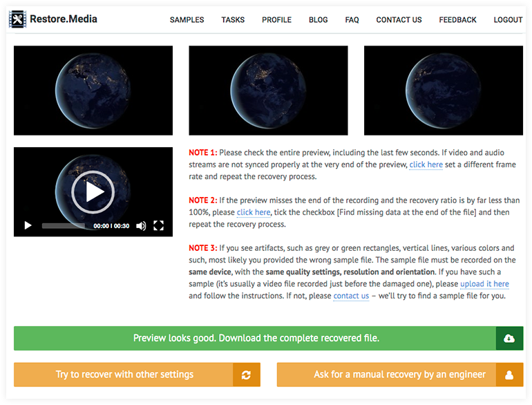Open the 'contact us' link in NOTE 3
Image resolution: width=532 pixels, height=405 pixels.
pyautogui.click(x=351, y=296)
